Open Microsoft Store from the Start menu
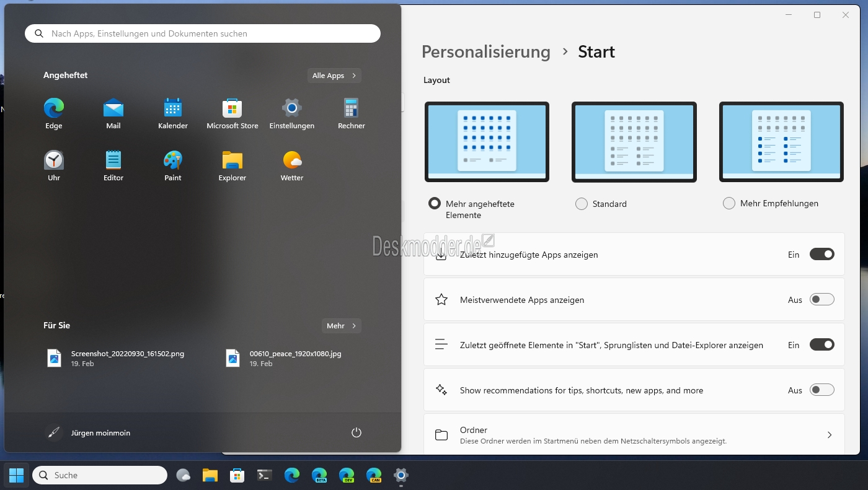This screenshot has width=868, height=490. point(232,110)
